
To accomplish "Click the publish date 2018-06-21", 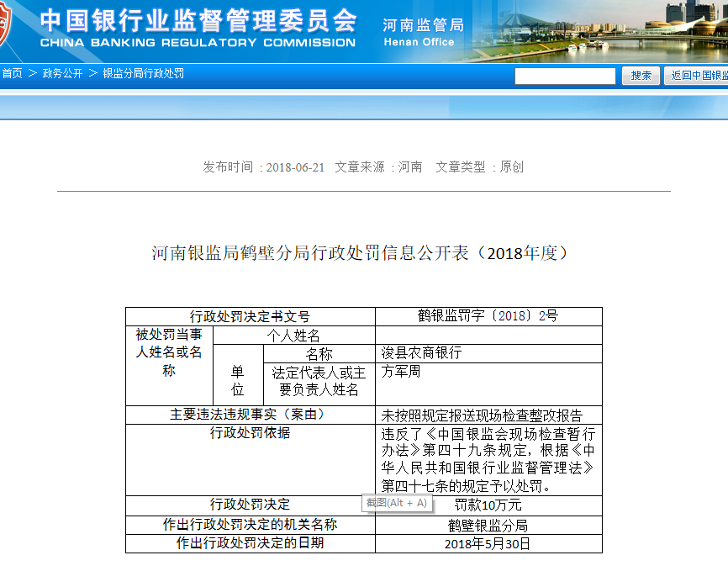I will [x=294, y=167].
